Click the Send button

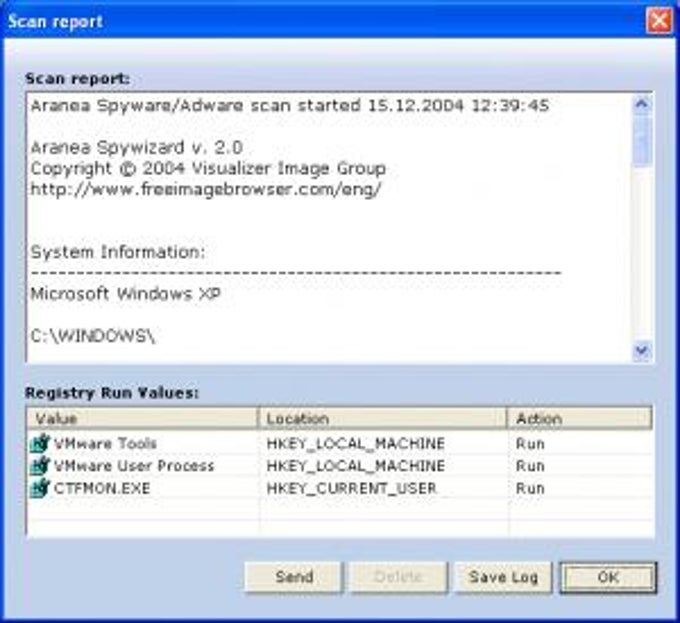coord(294,577)
